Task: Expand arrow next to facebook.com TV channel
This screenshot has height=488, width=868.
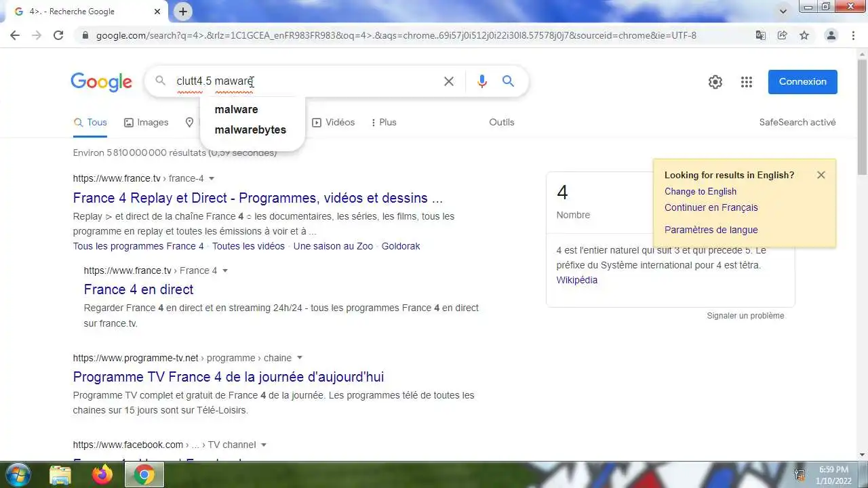Action: pos(264,445)
